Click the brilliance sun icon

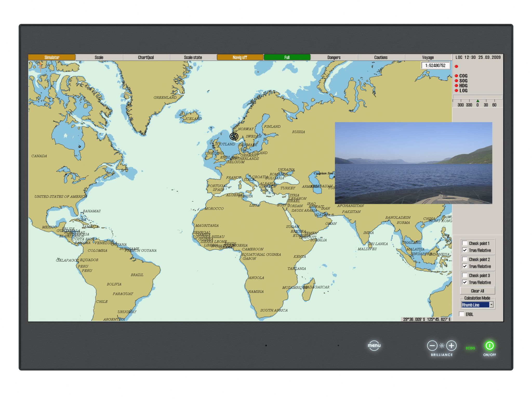442,346
